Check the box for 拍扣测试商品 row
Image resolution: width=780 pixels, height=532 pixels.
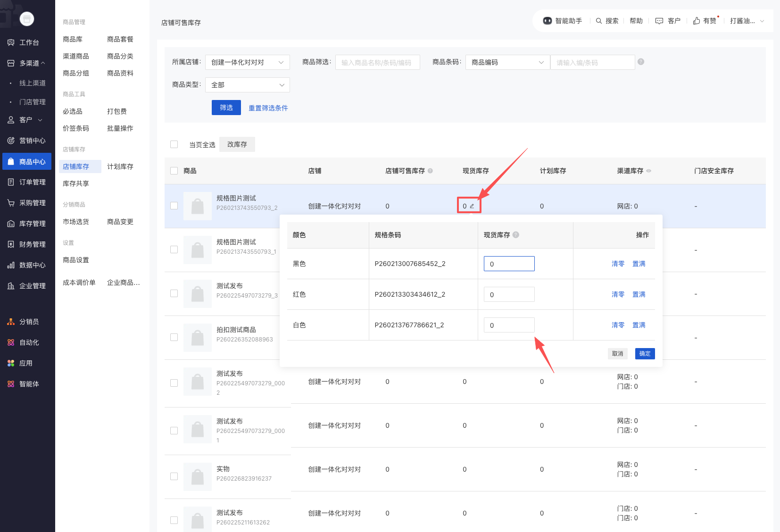tap(174, 337)
